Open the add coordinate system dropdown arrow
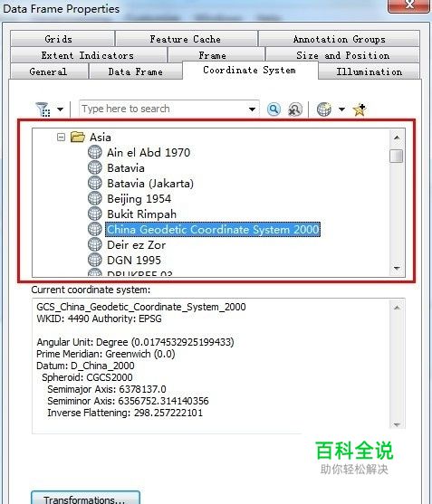The image size is (432, 504). tap(341, 109)
